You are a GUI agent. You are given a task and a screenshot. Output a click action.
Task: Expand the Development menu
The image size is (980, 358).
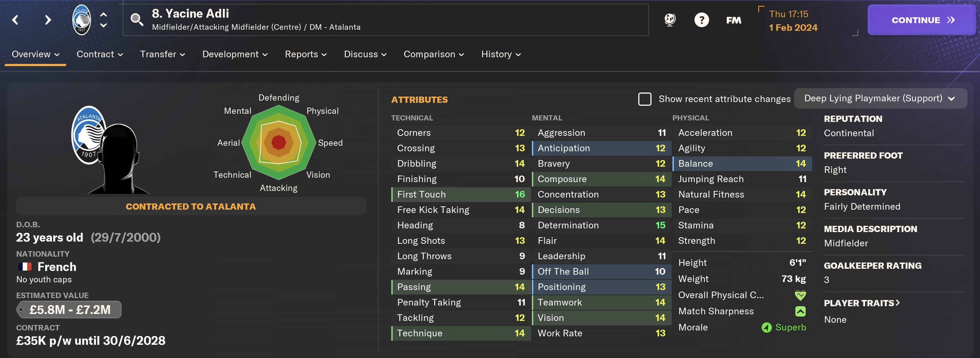pyautogui.click(x=235, y=54)
